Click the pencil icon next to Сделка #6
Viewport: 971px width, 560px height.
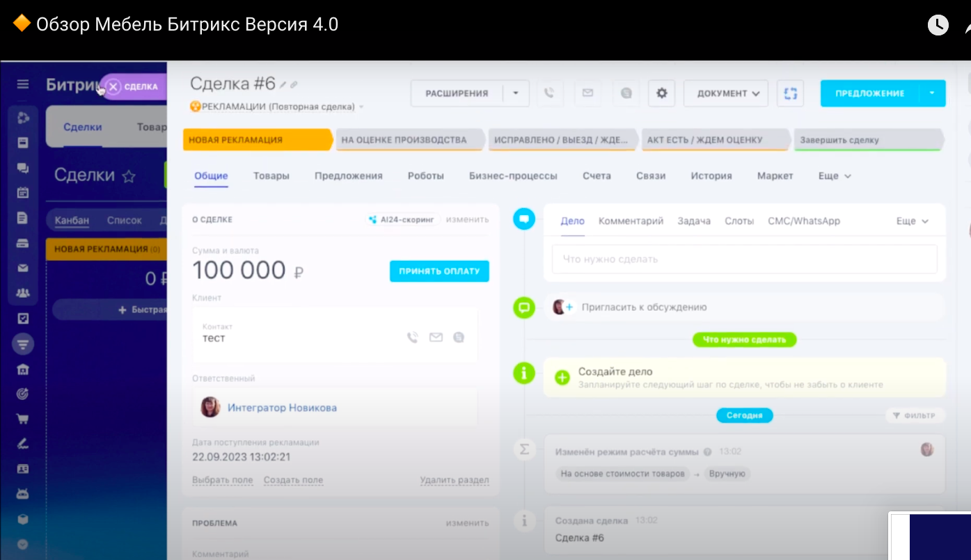click(x=283, y=85)
